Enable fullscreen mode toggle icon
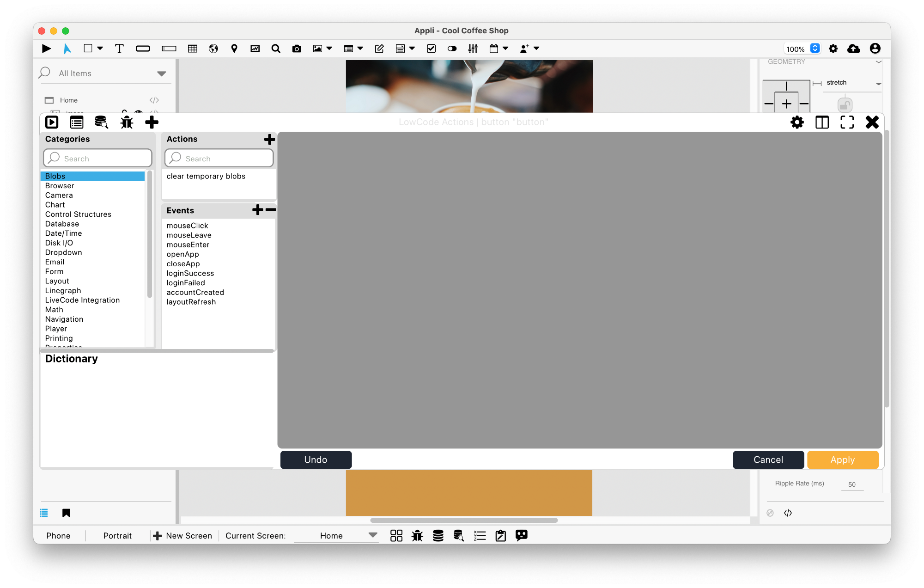Screen dimensions: 924x588 (x=847, y=122)
